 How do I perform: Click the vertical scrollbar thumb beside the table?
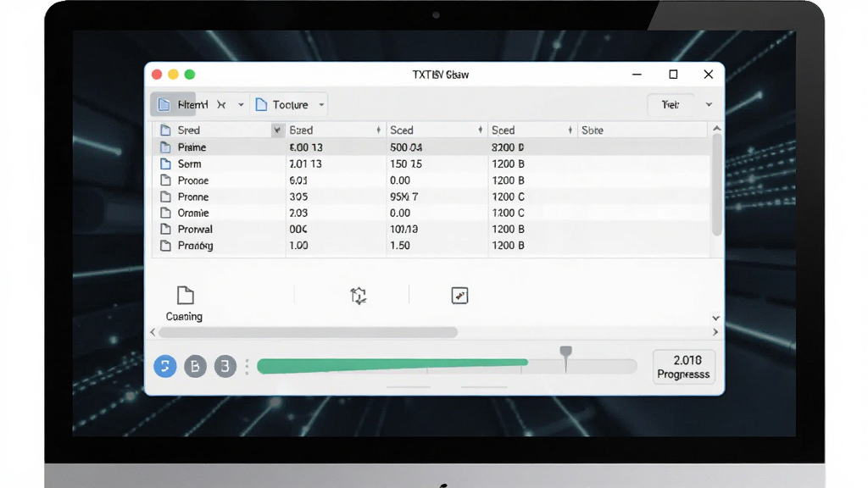716,185
